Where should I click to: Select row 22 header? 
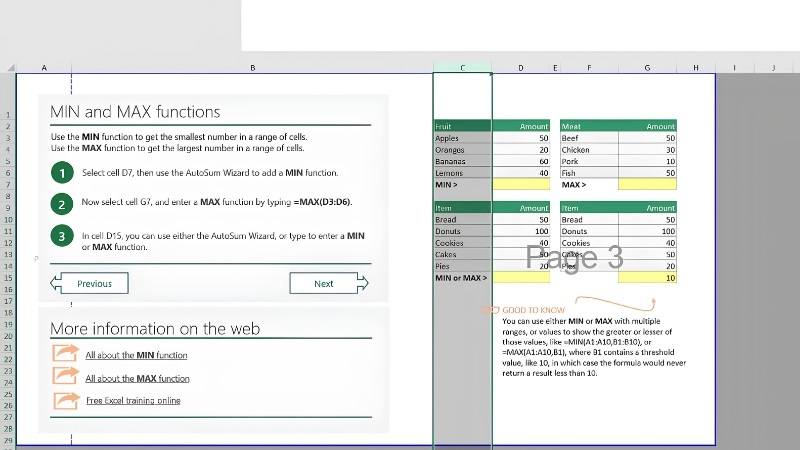pyautogui.click(x=8, y=359)
